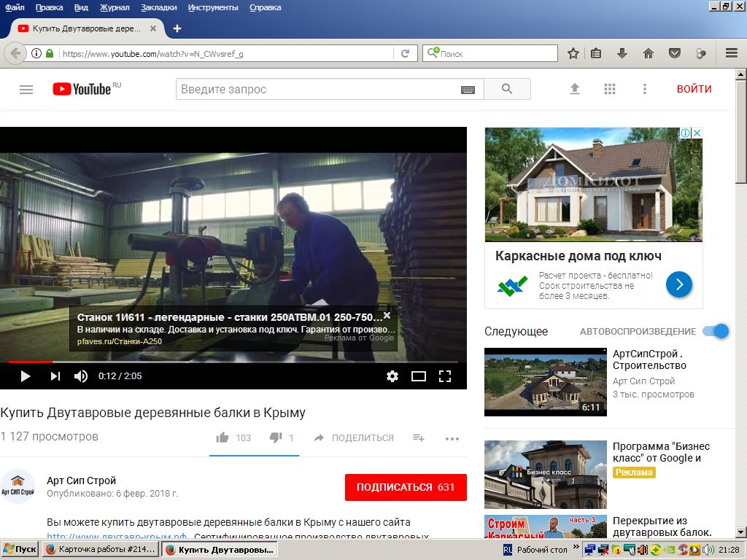Click the blue arrow on the Каркасные дома ad
Screen dimensions: 747x560
coord(679,284)
